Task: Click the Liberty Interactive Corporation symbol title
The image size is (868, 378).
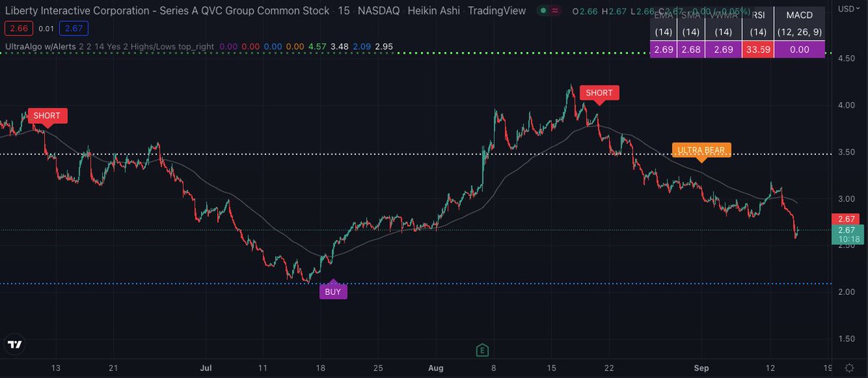Action: coord(167,11)
